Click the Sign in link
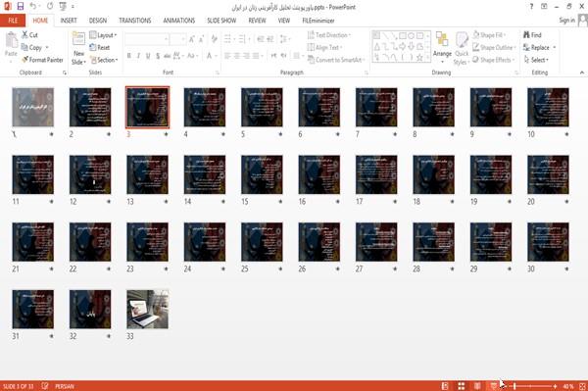The height and width of the screenshot is (391, 588). pos(566,21)
